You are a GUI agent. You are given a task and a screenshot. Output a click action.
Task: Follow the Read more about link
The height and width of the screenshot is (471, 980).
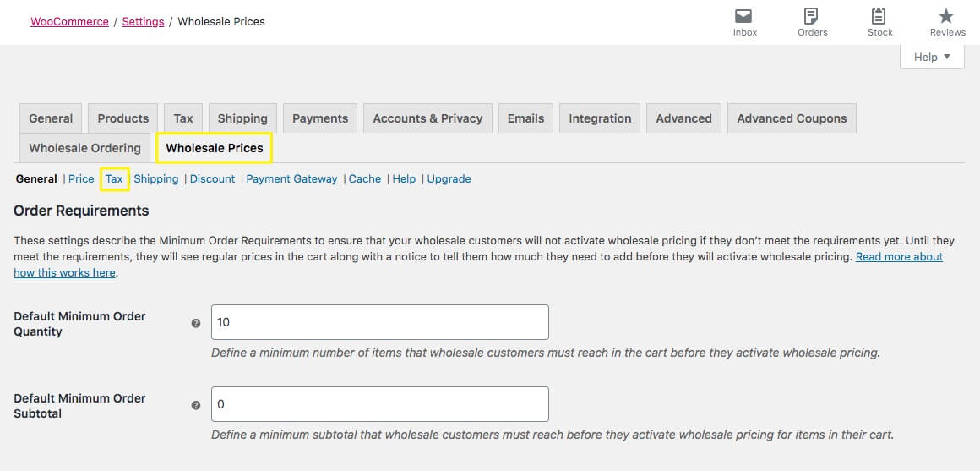coord(899,256)
